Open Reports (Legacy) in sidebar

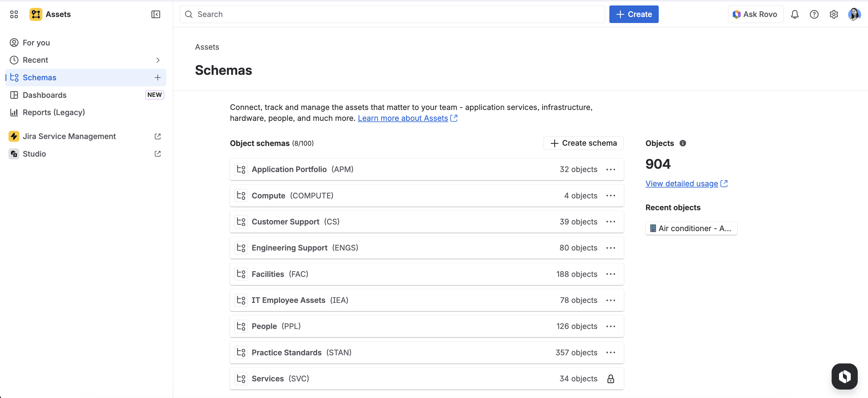coord(54,112)
